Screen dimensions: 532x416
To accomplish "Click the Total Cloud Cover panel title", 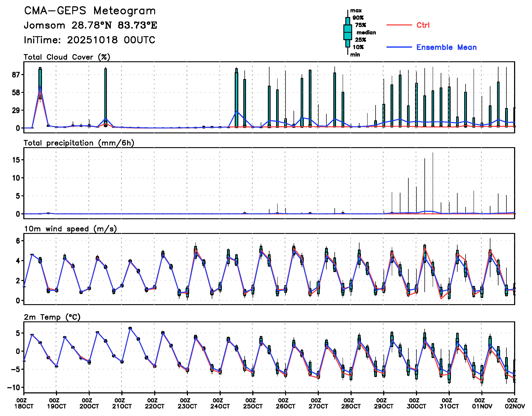I will (x=67, y=57).
